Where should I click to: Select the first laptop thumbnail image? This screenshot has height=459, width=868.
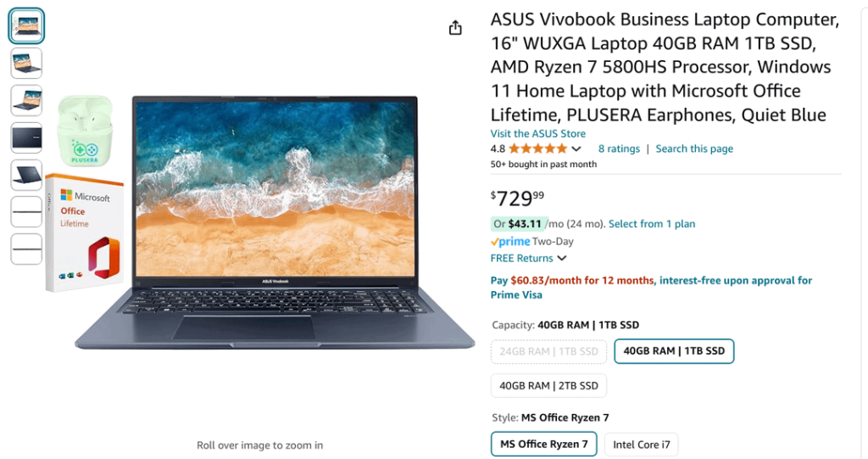(x=26, y=26)
